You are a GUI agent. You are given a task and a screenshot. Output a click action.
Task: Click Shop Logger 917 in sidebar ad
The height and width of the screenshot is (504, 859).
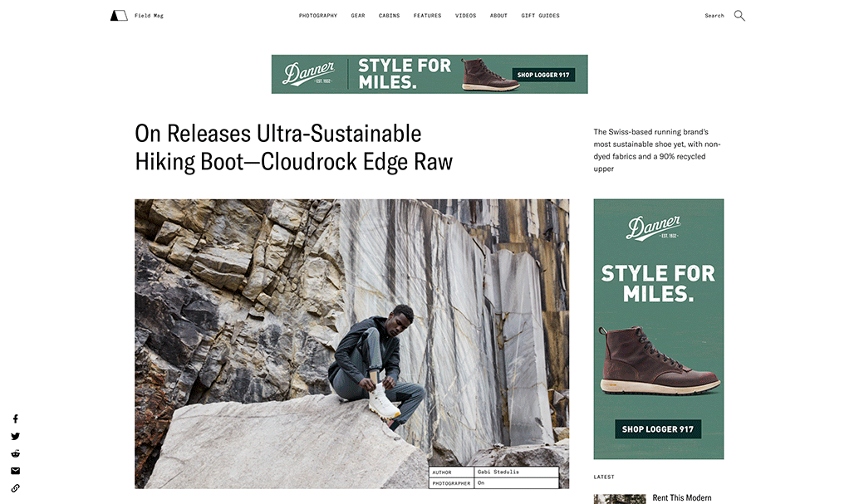coord(658,429)
